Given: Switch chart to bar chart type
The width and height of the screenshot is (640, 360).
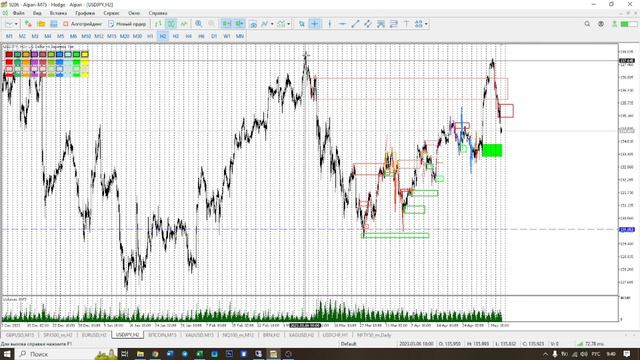Looking at the screenshot, I should pos(158,24).
